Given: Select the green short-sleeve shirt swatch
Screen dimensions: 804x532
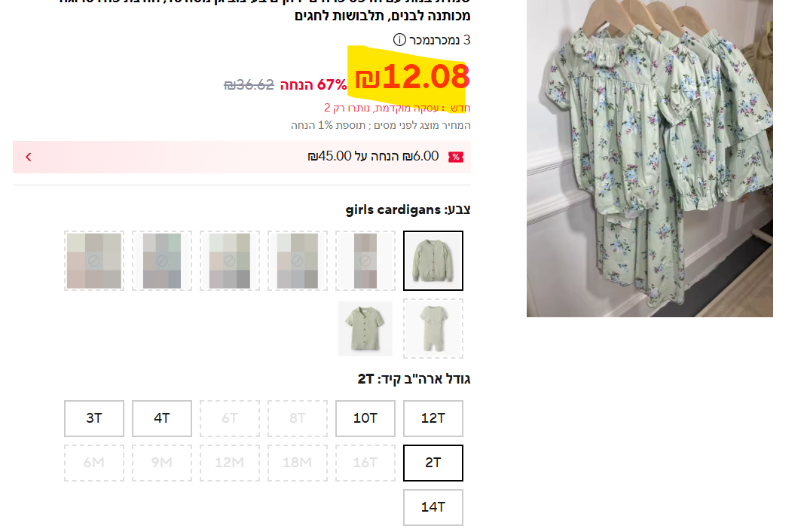Looking at the screenshot, I should click(365, 329).
